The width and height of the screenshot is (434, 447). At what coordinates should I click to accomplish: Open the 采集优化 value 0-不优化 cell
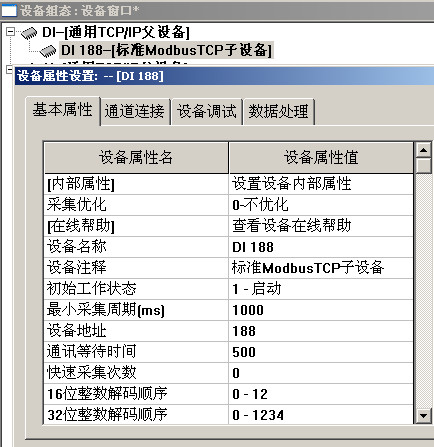pos(321,205)
